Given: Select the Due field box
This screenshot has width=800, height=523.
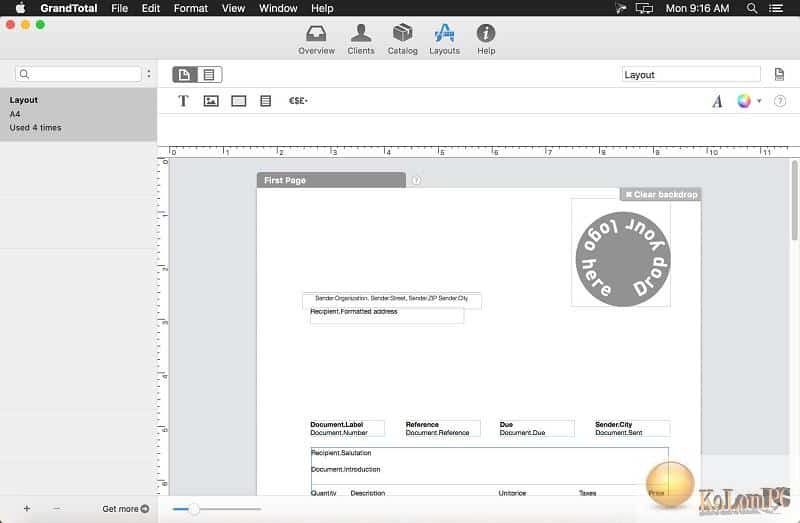Looking at the screenshot, I should pos(536,429).
